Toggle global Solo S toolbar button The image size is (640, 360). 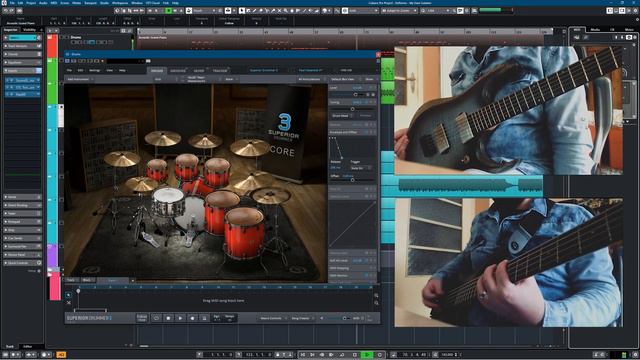[156, 11]
